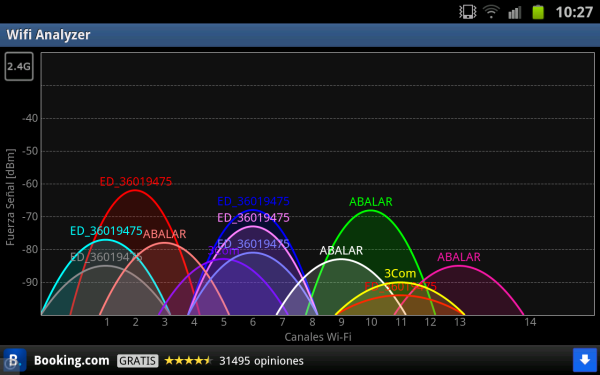Select the magenta ABALAR label on channel 13

(459, 257)
